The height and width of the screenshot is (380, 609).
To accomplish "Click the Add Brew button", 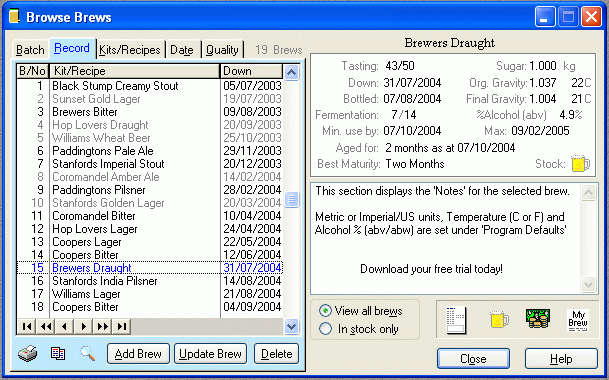I will pyautogui.click(x=138, y=354).
